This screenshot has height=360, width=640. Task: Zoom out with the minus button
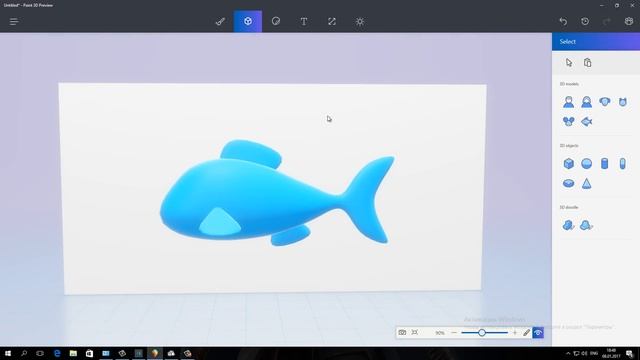(x=454, y=333)
